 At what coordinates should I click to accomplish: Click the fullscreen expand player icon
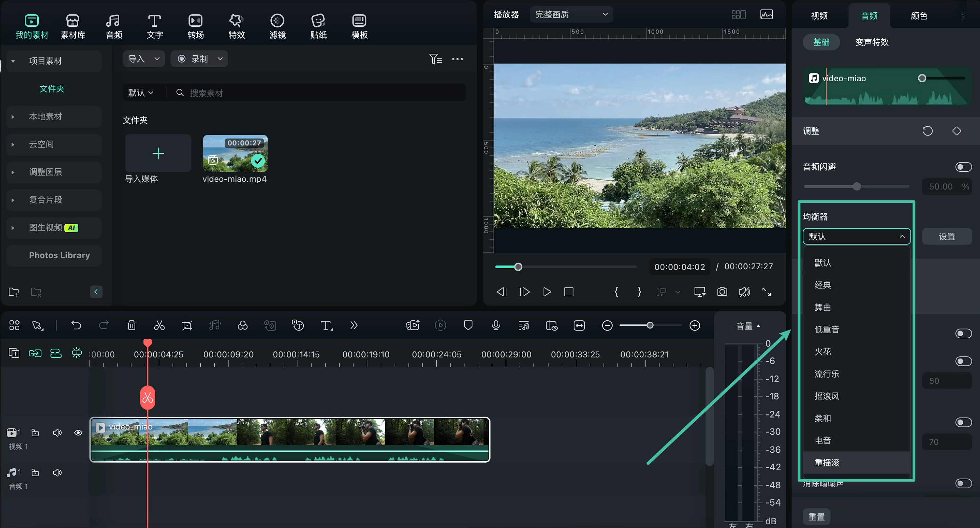[766, 292]
